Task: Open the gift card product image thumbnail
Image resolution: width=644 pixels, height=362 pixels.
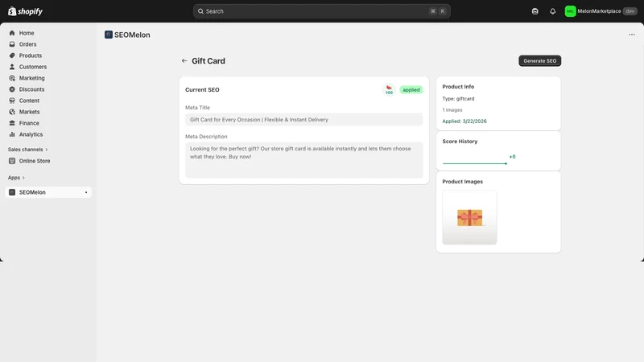Action: point(469,217)
